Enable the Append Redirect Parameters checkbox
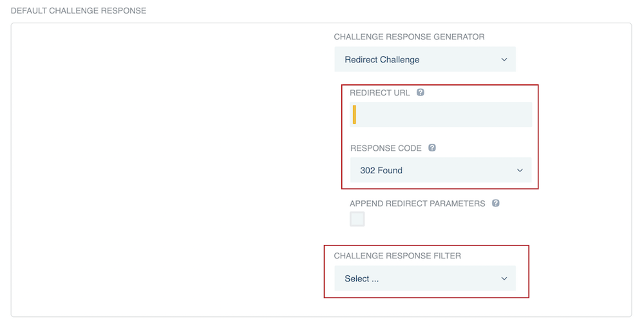 click(357, 219)
